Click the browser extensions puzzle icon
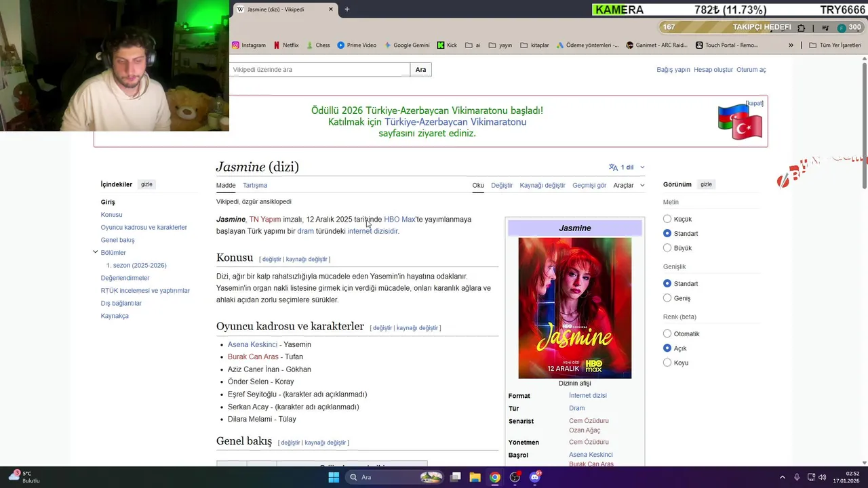The height and width of the screenshot is (488, 868). coord(802,28)
